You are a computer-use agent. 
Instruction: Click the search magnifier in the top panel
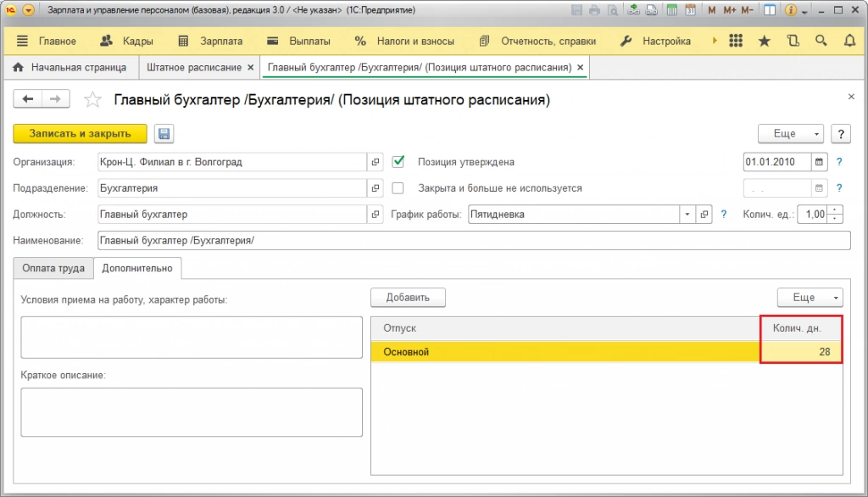pyautogui.click(x=821, y=41)
